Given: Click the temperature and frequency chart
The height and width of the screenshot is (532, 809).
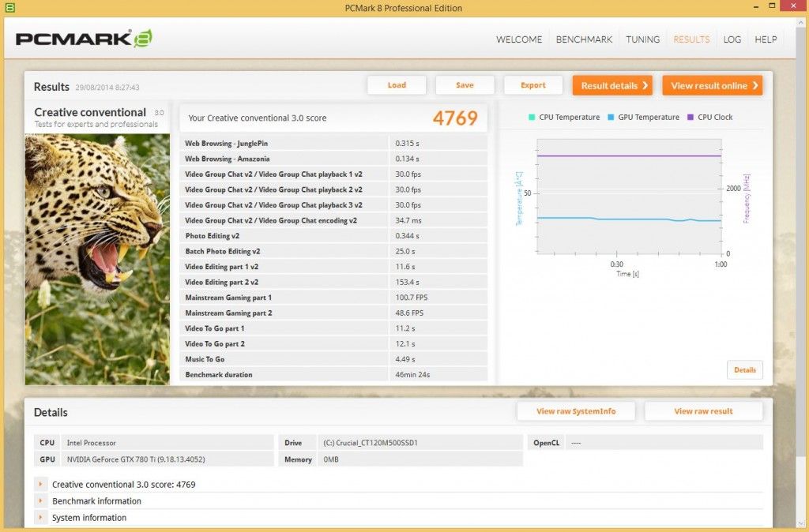Looking at the screenshot, I should click(x=630, y=197).
